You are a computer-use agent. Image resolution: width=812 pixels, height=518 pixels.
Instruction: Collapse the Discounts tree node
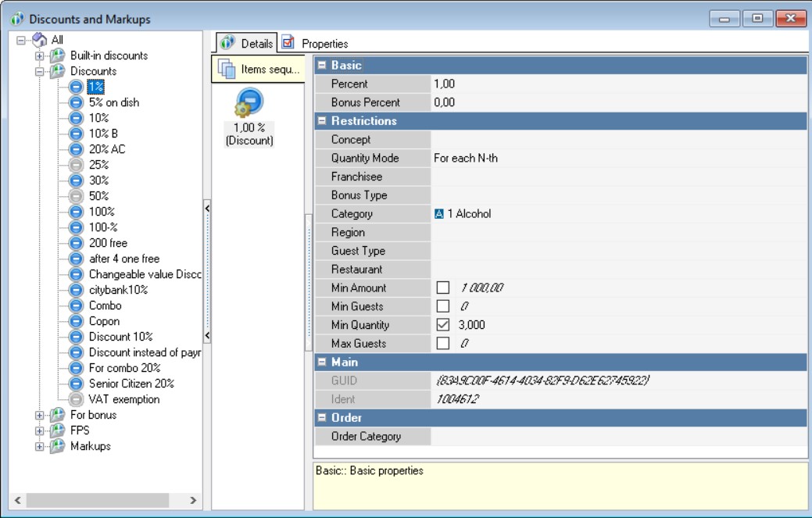coord(39,71)
